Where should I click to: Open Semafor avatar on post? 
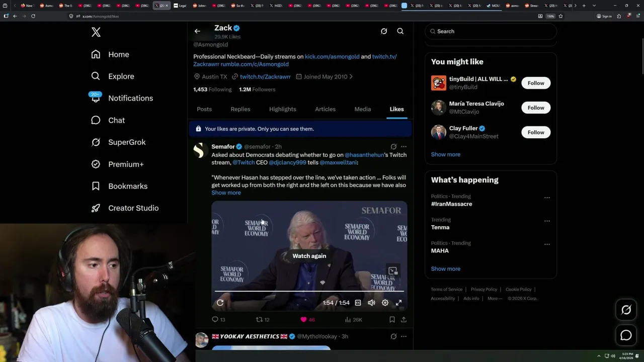pyautogui.click(x=201, y=150)
